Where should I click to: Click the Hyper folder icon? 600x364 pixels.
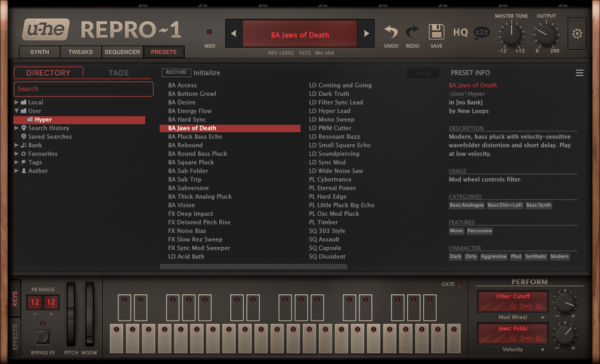point(30,120)
